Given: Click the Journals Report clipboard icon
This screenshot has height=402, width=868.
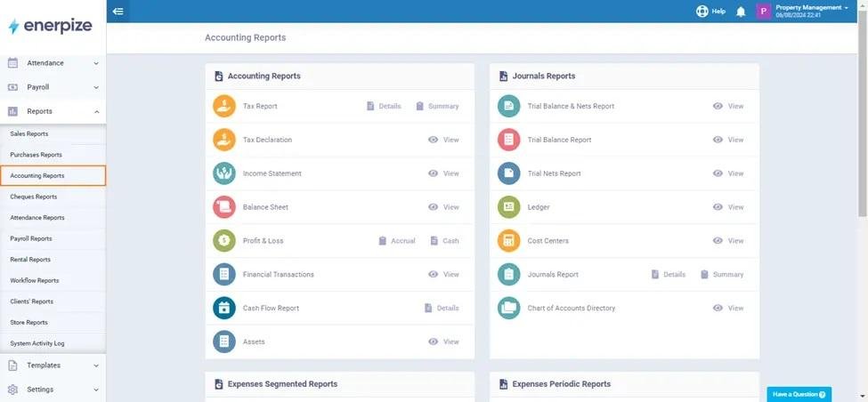Looking at the screenshot, I should point(508,274).
